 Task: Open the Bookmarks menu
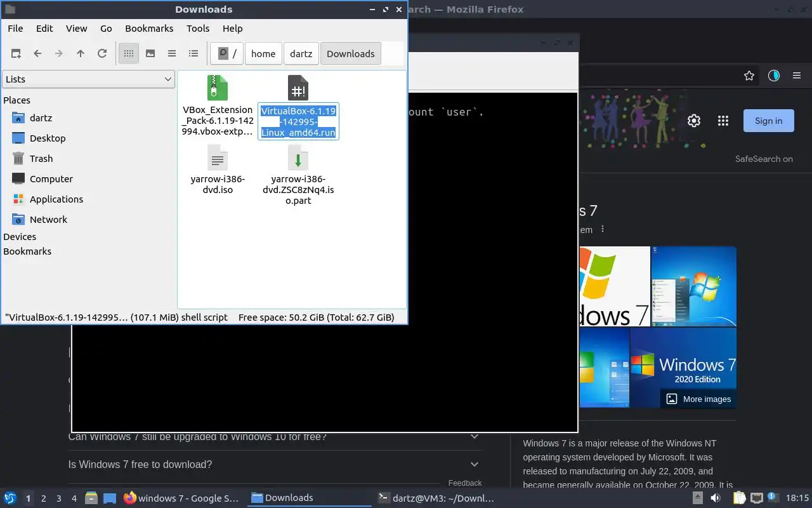pos(149,29)
